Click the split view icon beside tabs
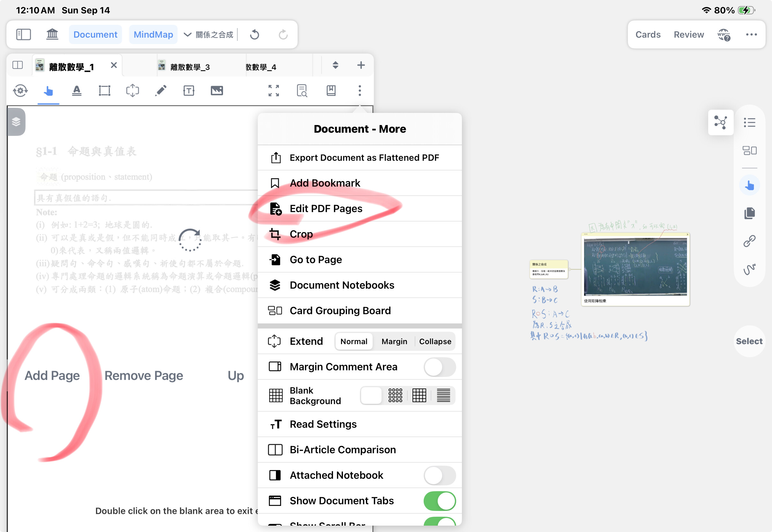 (x=18, y=65)
